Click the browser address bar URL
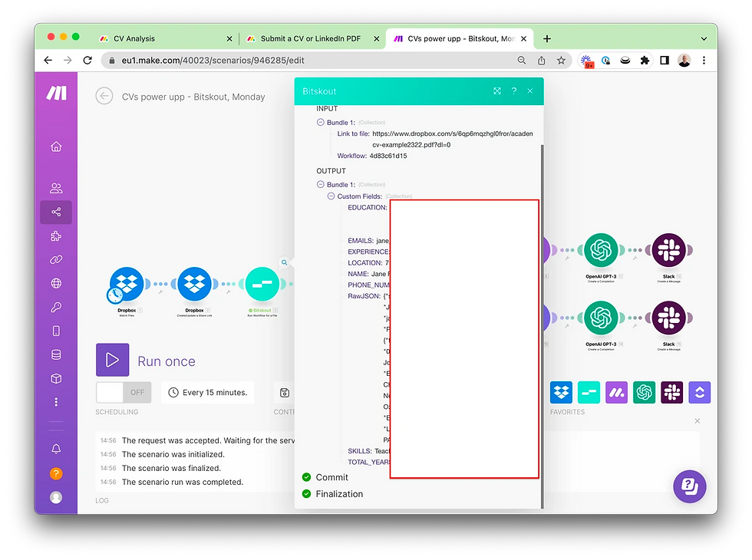This screenshot has height=560, width=752. click(x=213, y=61)
